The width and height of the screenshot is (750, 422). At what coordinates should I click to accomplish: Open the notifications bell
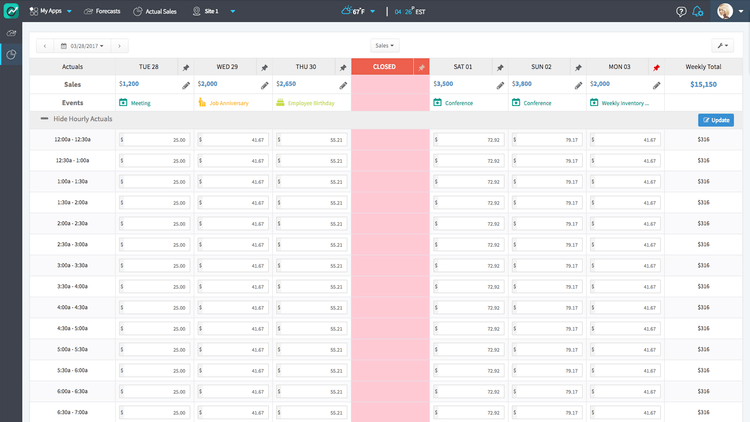click(x=697, y=12)
